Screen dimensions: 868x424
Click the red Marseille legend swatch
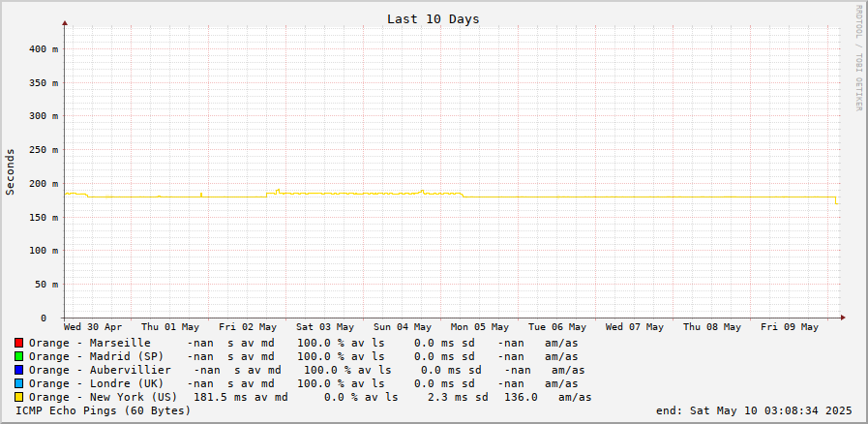click(x=18, y=343)
